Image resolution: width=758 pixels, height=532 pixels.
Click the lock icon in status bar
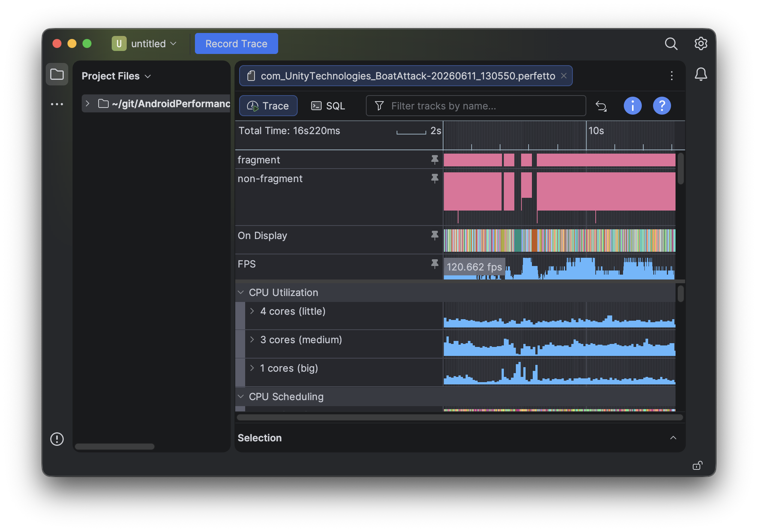(697, 465)
